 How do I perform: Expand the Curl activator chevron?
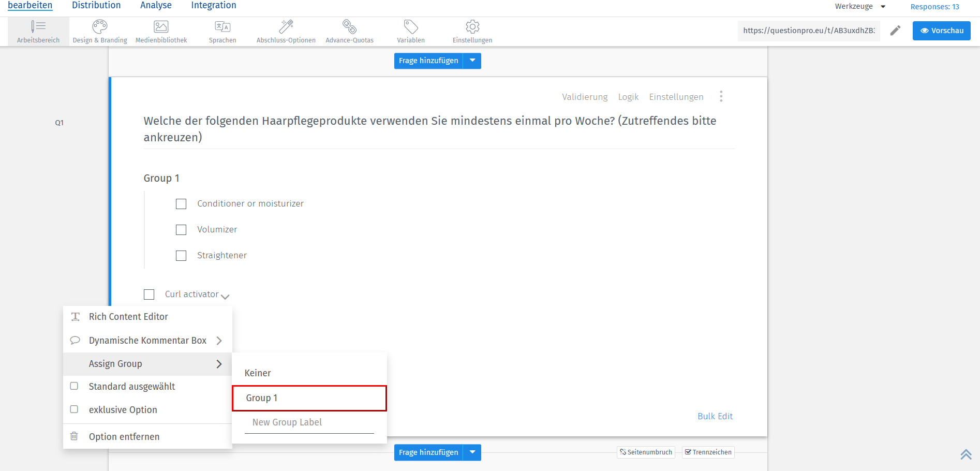click(x=225, y=297)
